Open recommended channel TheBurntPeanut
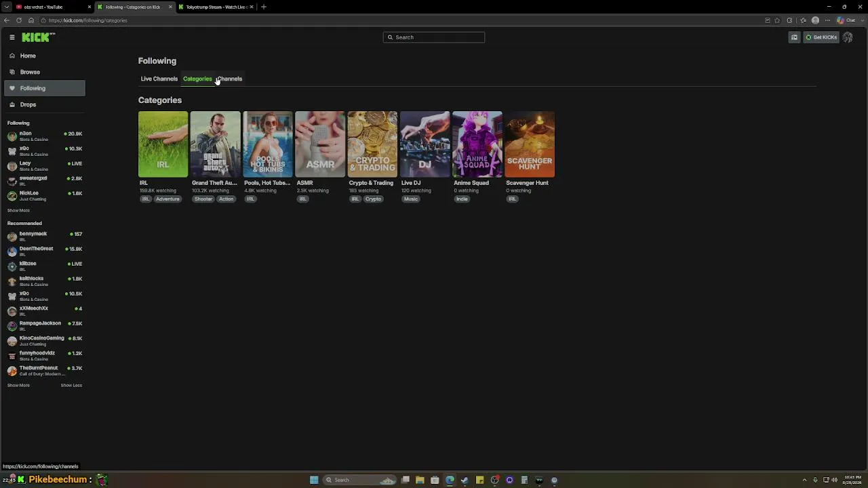The image size is (868, 488). [45, 370]
